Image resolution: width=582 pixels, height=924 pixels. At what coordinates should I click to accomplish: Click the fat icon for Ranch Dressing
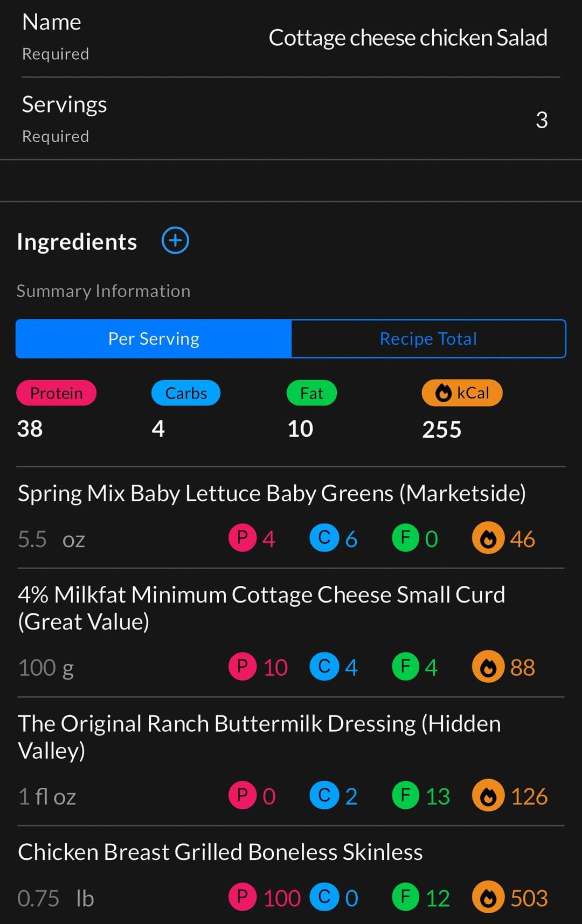(406, 795)
